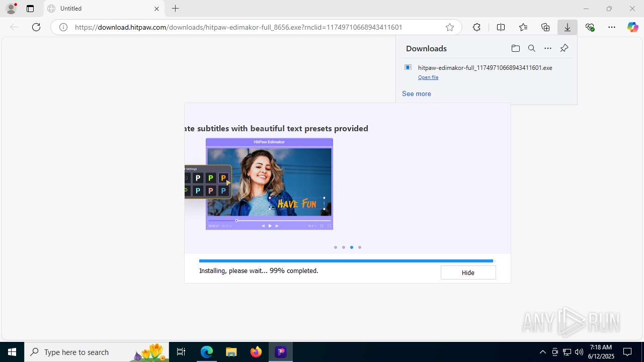Open downloads folder from Downloads panel

(x=515, y=48)
